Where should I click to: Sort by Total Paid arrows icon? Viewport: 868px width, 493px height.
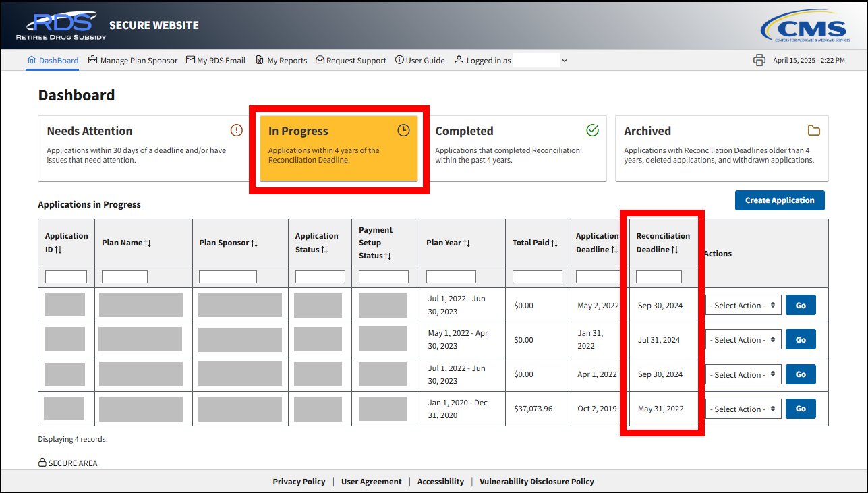pyautogui.click(x=554, y=243)
